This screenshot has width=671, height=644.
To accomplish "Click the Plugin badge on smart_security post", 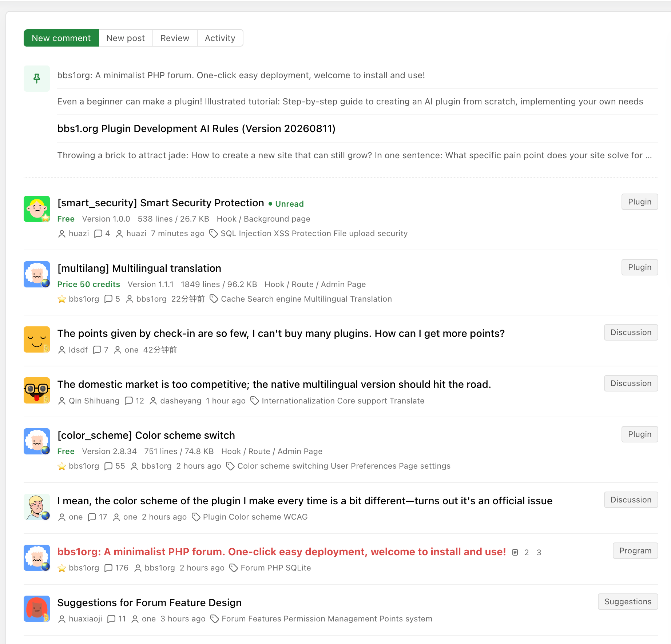I will coord(640,202).
